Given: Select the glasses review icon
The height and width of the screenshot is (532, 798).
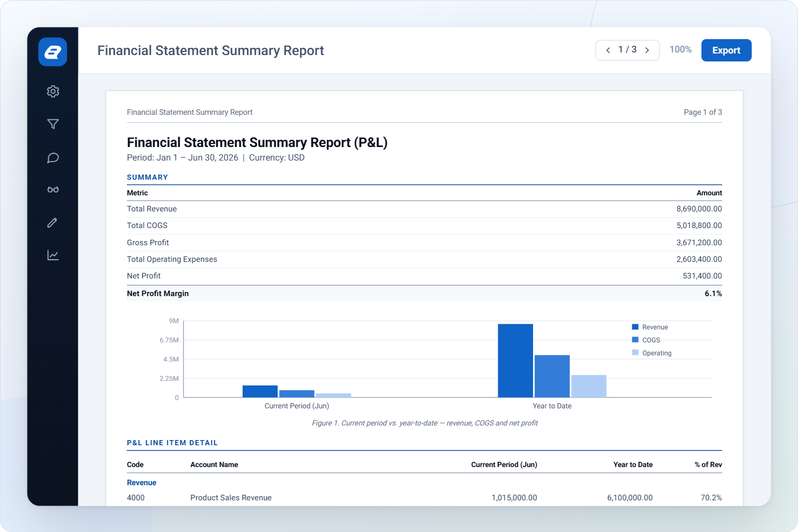Looking at the screenshot, I should coord(52,190).
